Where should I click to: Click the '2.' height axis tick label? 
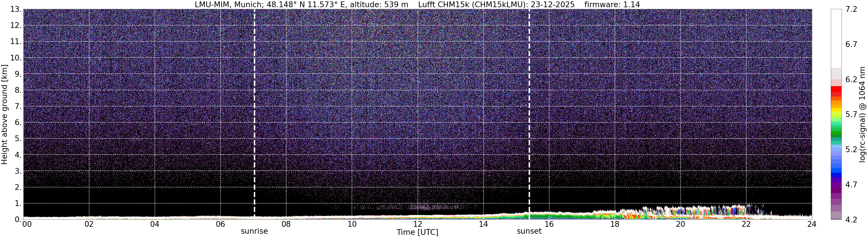(18, 188)
